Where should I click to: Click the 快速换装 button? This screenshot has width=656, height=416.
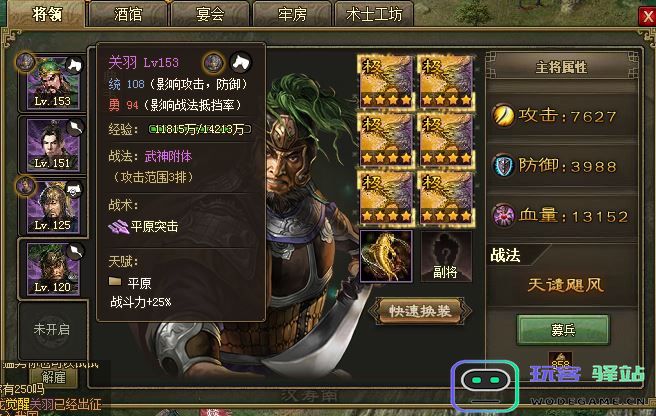[x=420, y=311]
